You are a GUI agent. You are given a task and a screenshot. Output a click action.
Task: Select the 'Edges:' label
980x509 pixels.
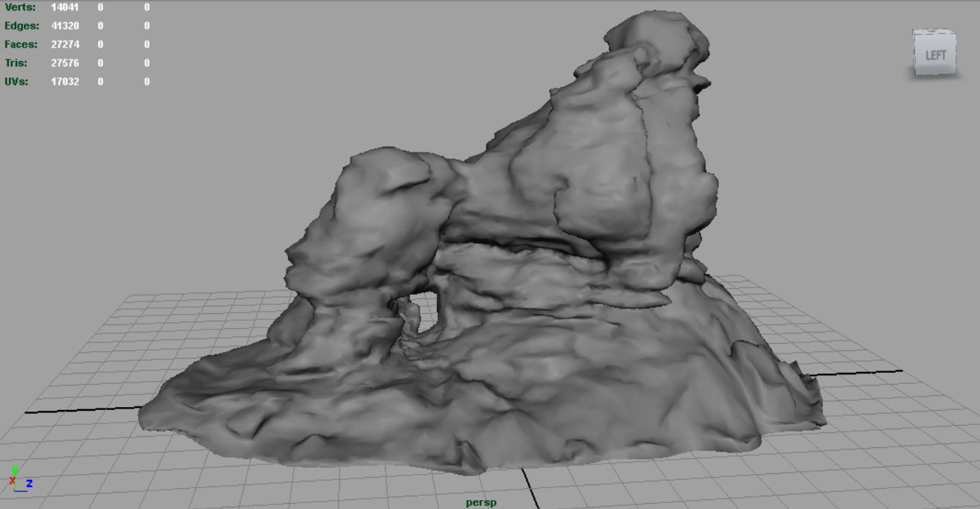point(21,26)
